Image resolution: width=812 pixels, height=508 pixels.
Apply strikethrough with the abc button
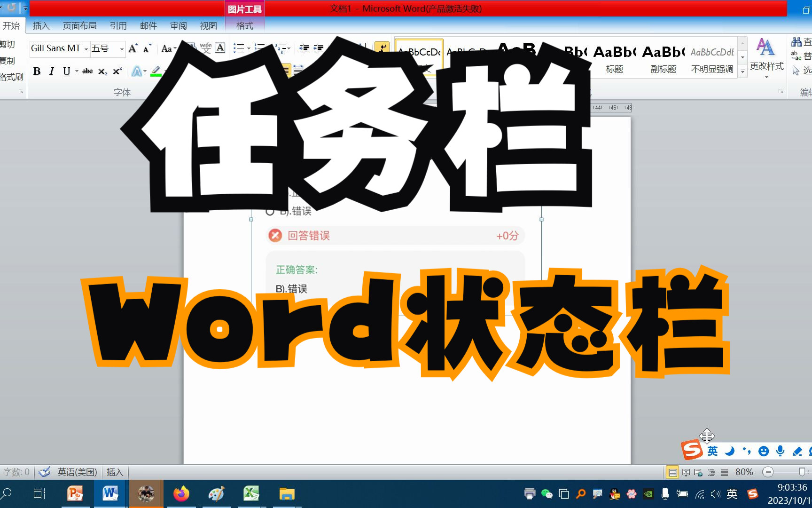87,71
